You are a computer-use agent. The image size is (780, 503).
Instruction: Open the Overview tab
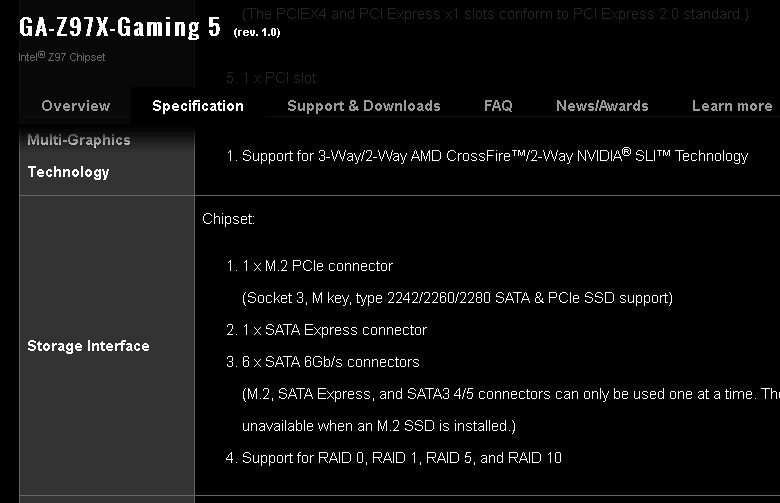coord(76,106)
